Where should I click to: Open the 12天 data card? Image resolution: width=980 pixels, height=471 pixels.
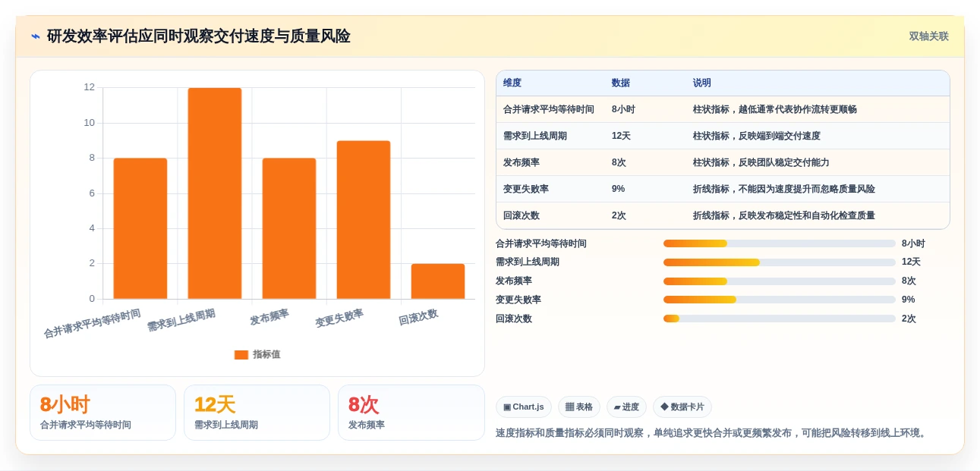(x=257, y=413)
